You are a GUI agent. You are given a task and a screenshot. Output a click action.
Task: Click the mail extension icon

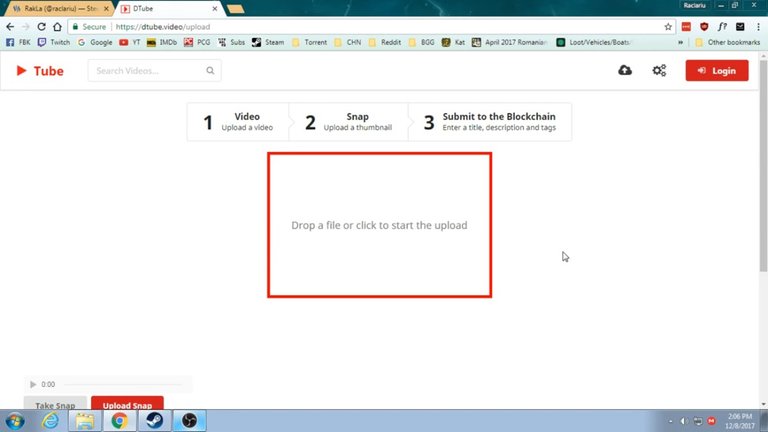(x=740, y=27)
